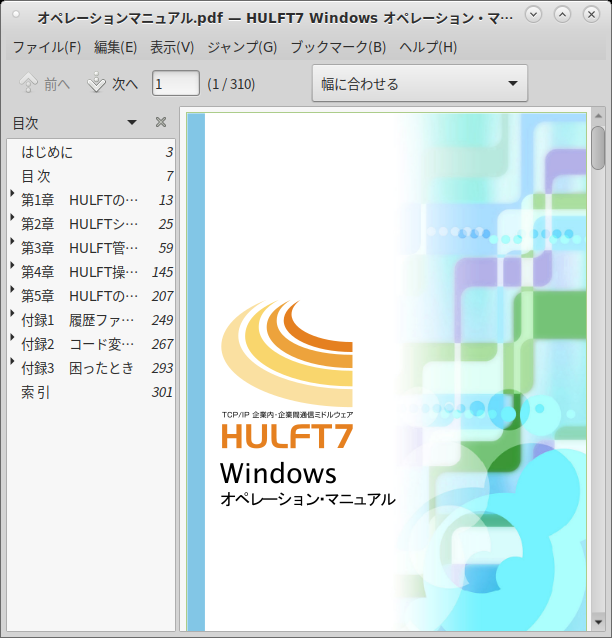Click the scrollbar up arrow
Screen dimensions: 612x638
pos(598,116)
